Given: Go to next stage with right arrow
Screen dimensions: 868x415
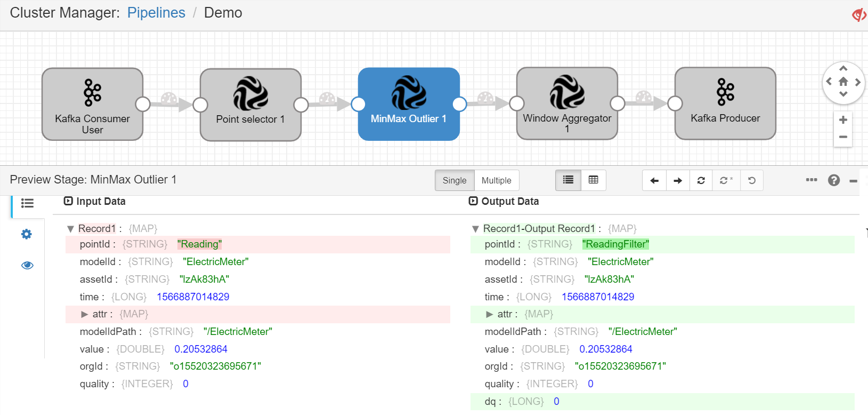Looking at the screenshot, I should tap(678, 181).
